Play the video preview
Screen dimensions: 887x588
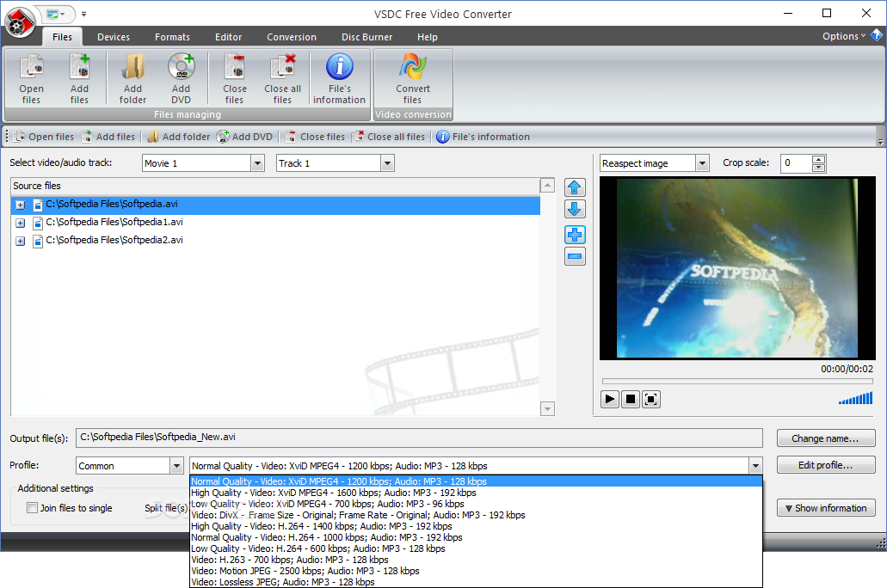609,399
